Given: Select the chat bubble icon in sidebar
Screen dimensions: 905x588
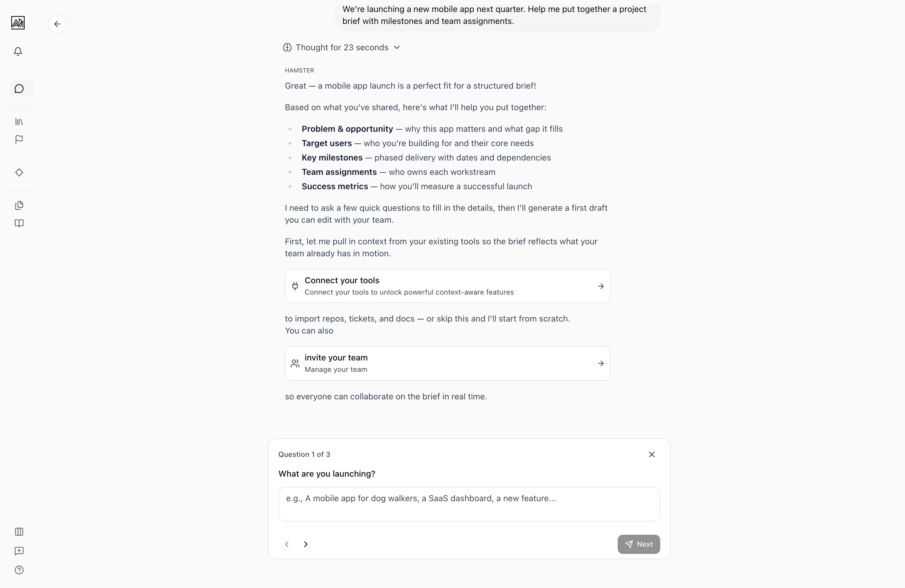Looking at the screenshot, I should (19, 89).
